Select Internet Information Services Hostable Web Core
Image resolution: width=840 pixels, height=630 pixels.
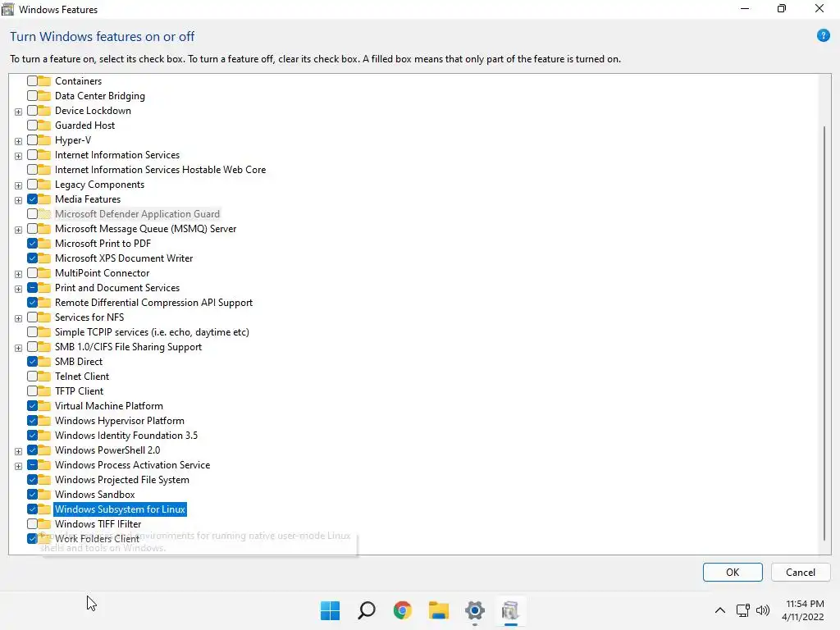point(160,169)
